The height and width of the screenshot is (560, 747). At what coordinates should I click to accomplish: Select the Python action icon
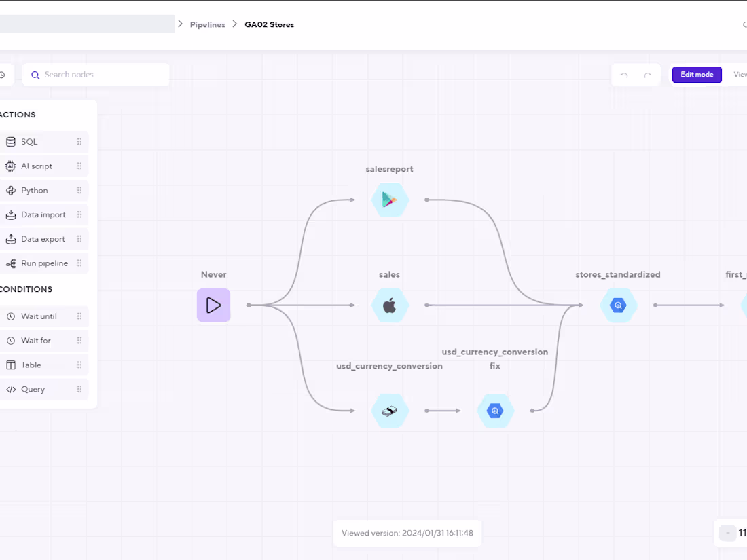[x=12, y=190]
